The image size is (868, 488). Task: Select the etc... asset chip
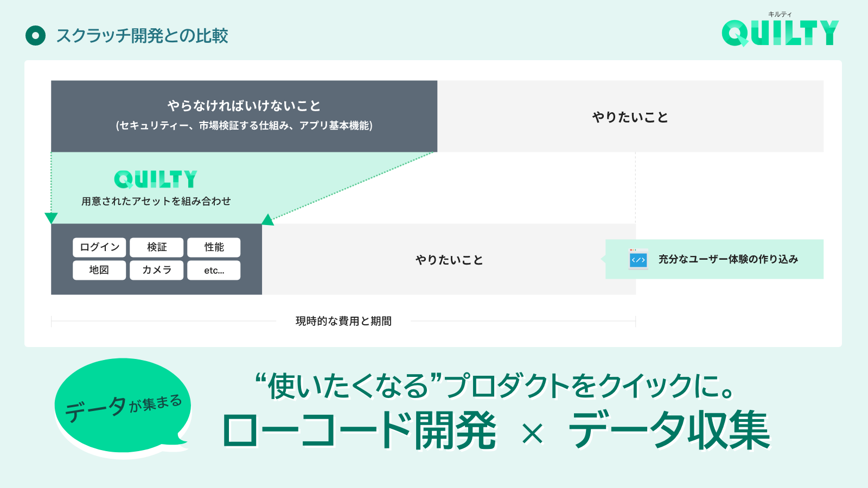pyautogui.click(x=214, y=270)
